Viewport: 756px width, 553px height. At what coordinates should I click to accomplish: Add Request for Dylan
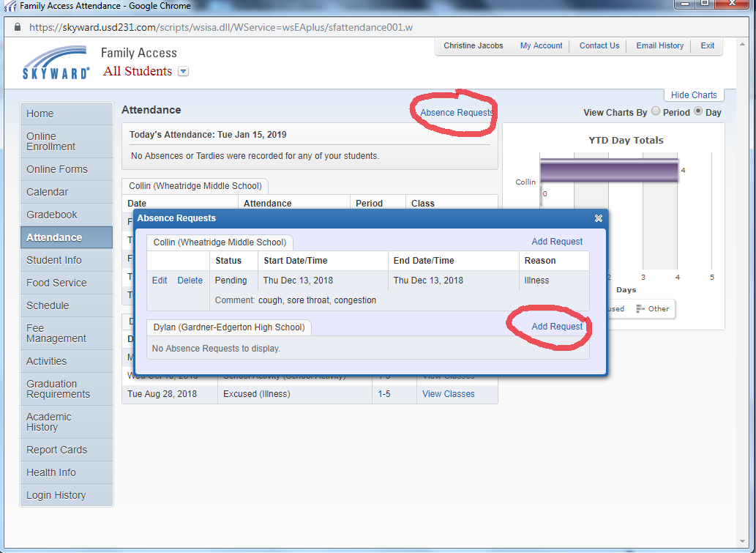pyautogui.click(x=557, y=326)
